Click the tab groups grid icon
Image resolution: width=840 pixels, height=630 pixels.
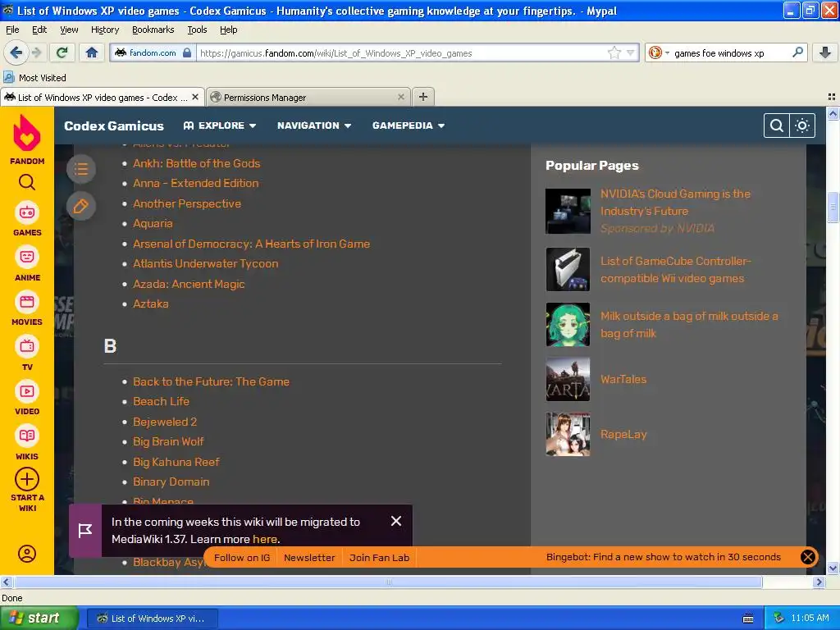pos(832,97)
